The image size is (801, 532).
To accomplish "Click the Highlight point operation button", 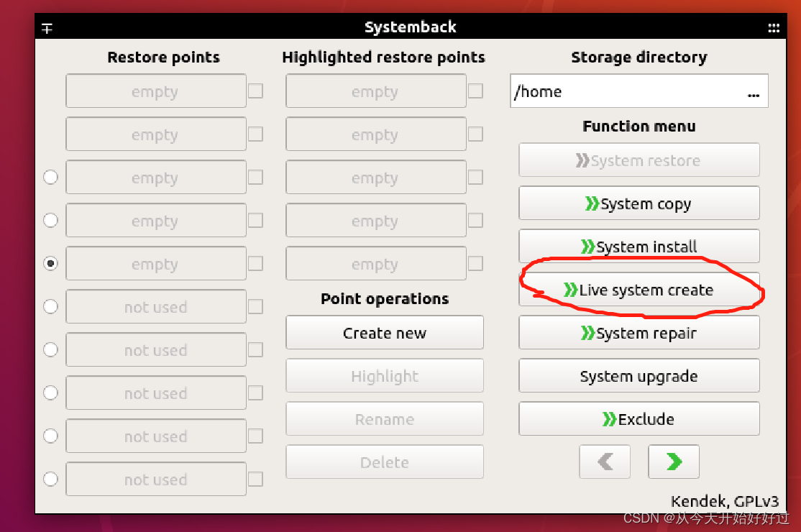I will tap(385, 376).
